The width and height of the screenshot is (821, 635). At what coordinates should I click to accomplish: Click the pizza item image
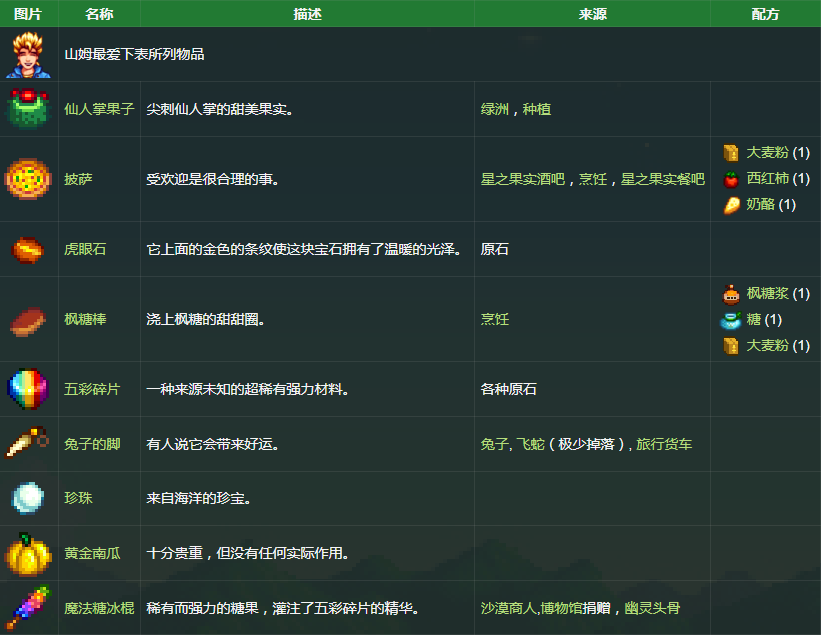tap(28, 179)
